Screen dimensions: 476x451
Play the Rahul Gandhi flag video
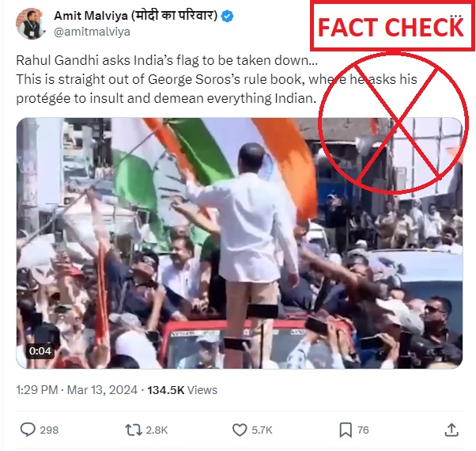(240, 243)
